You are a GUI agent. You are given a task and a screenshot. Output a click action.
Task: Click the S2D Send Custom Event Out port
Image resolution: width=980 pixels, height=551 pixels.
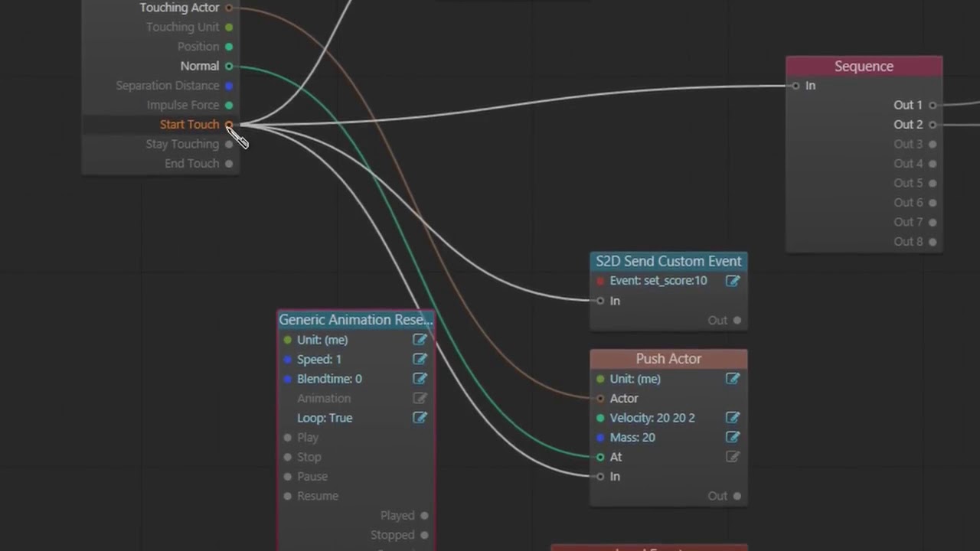(737, 320)
